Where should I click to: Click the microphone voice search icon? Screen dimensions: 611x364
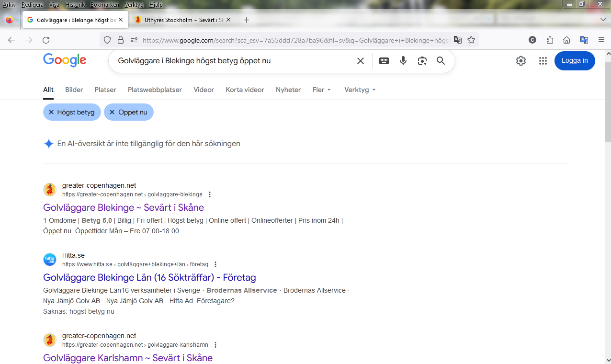coord(403,61)
